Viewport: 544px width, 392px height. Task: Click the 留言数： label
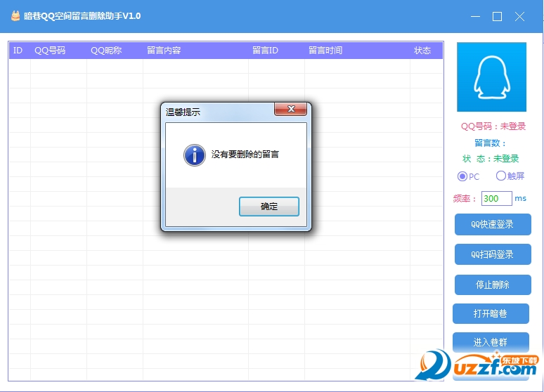coord(490,143)
